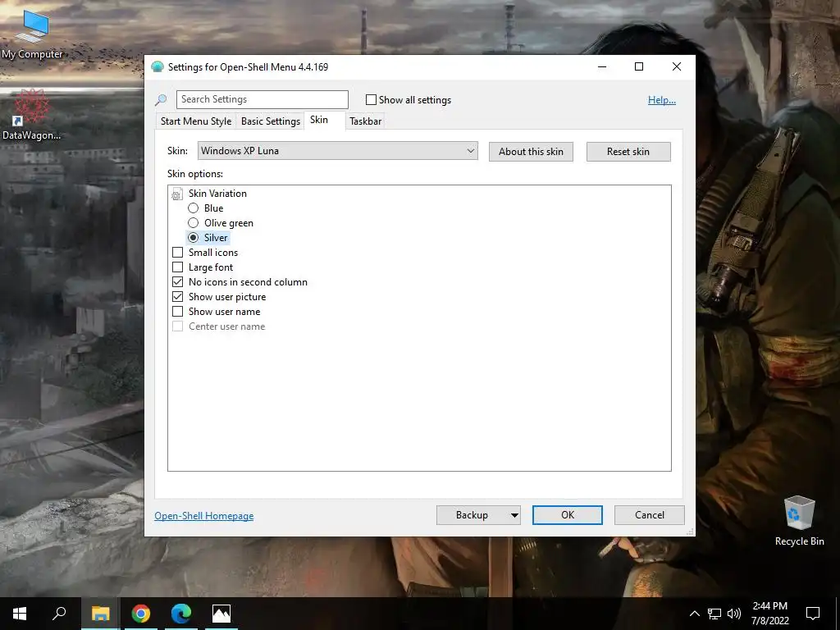
Task: Visit the Open-Shell Homepage link
Action: click(204, 516)
